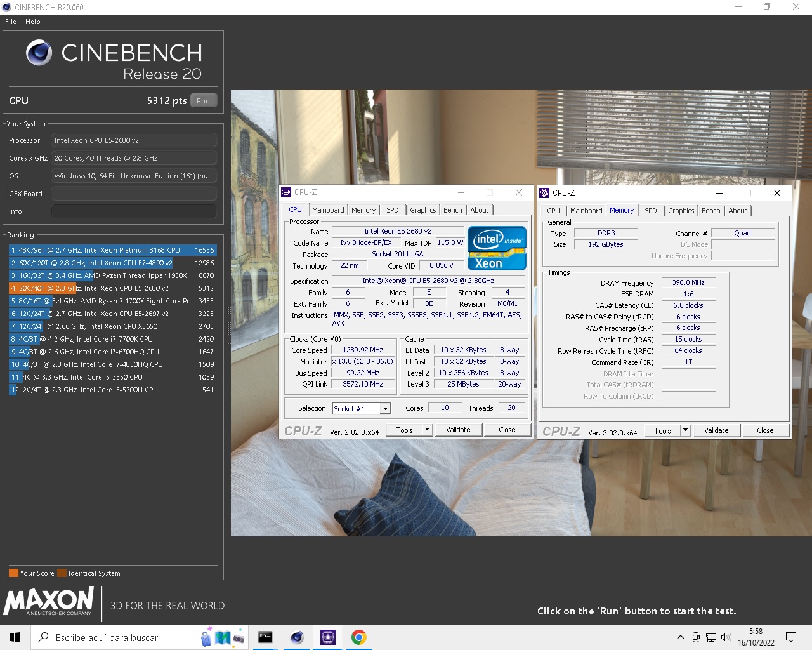Open Google Chrome from the taskbar
812x650 pixels.
[358, 637]
